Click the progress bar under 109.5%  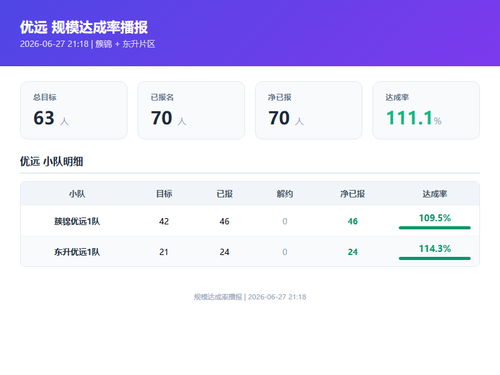tap(435, 228)
